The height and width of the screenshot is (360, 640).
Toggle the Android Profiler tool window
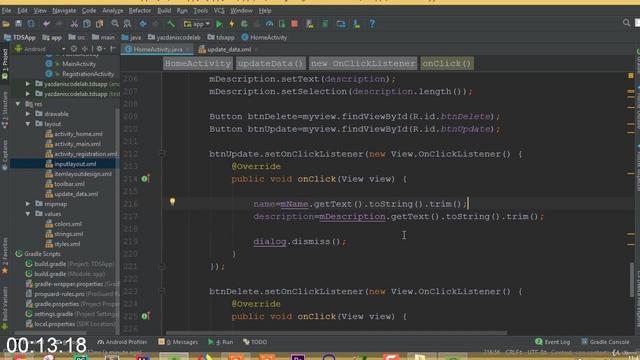[x=122, y=342]
